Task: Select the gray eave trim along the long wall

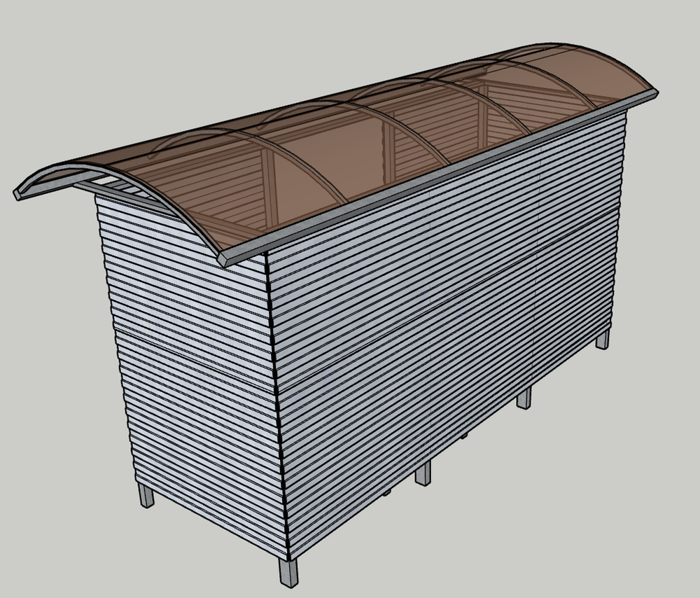Action: [x=440, y=179]
